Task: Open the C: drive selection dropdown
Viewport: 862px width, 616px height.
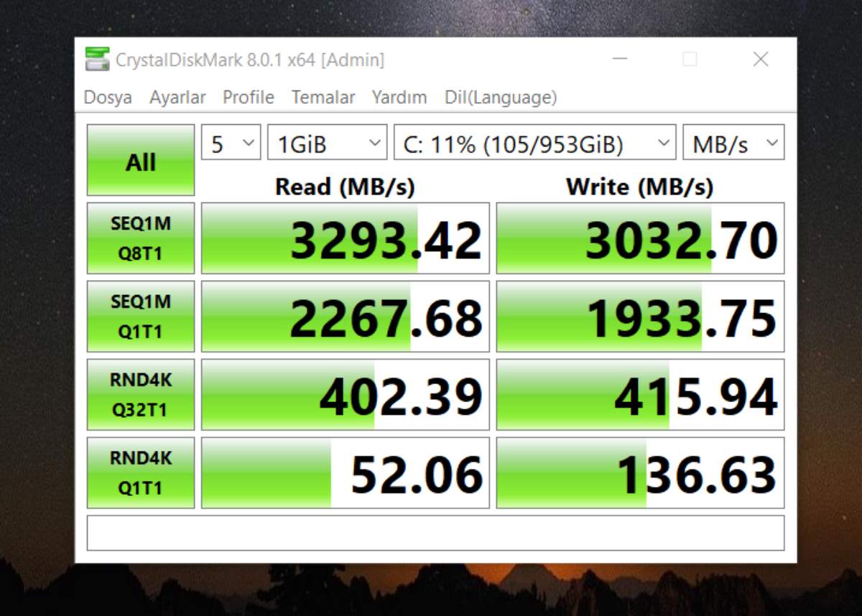Action: 534,143
